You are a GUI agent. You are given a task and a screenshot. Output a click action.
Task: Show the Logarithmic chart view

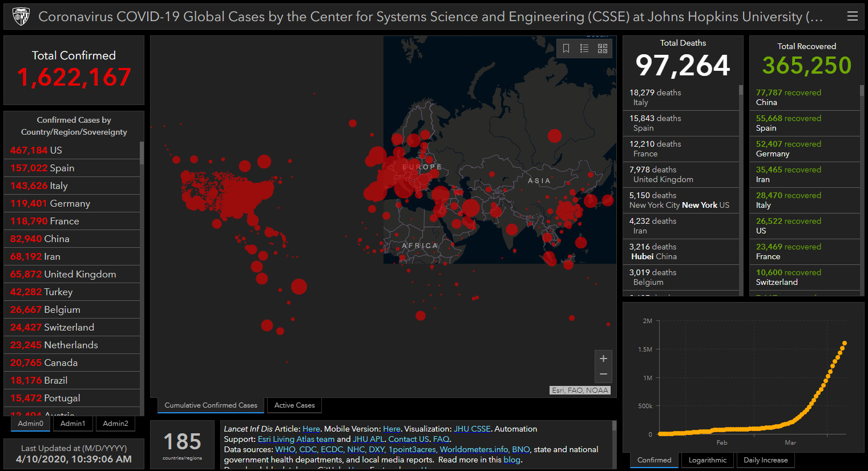coord(708,460)
